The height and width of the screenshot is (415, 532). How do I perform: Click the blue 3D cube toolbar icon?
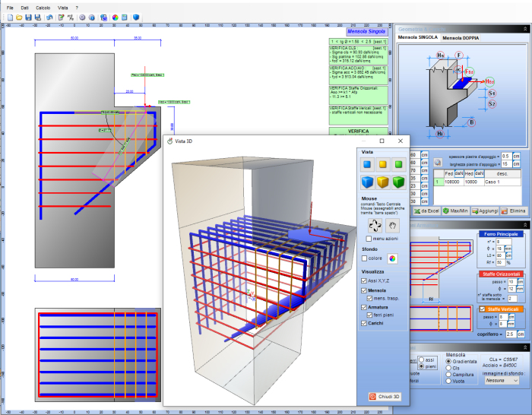[136, 17]
